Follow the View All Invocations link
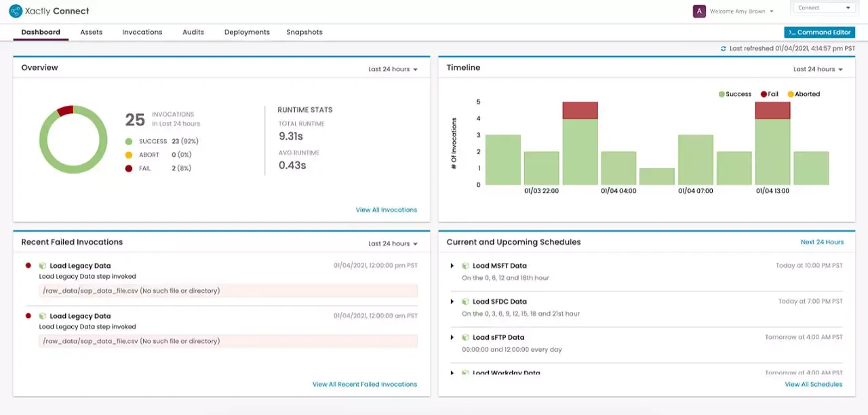The image size is (868, 415). coord(386,210)
